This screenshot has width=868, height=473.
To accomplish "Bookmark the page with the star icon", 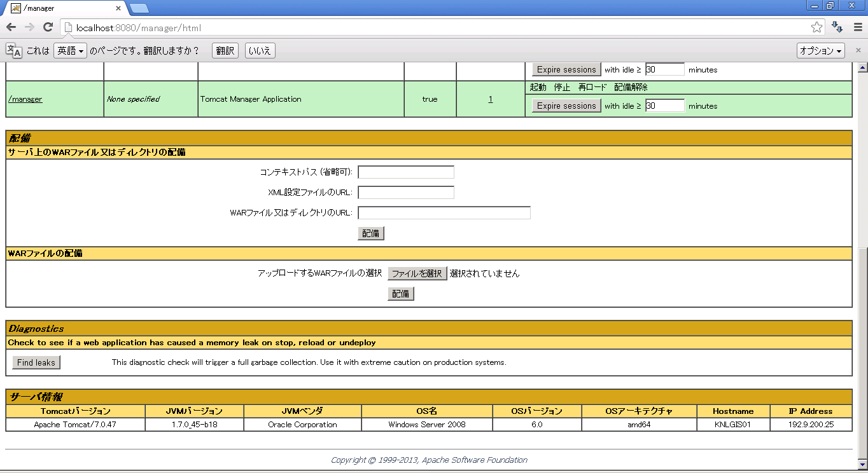I will [x=816, y=27].
